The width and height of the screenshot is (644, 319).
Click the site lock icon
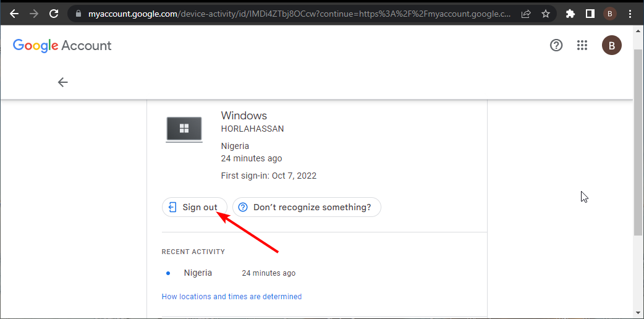pos(77,13)
